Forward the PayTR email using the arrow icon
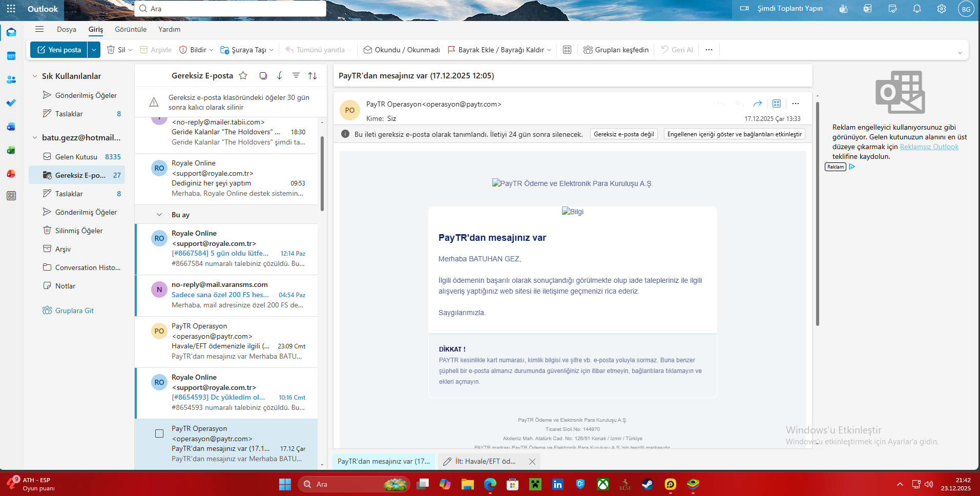 (758, 104)
